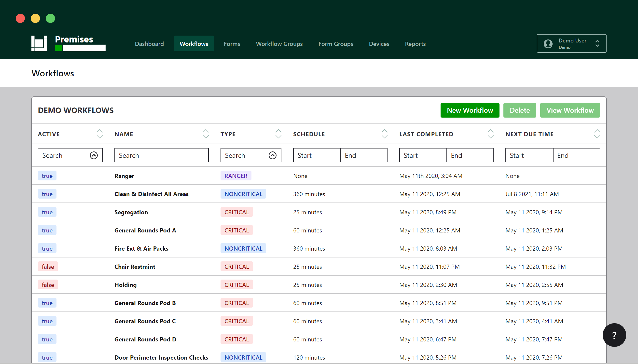The height and width of the screenshot is (364, 638).
Task: Click the CRITICAL badge on the Segregation row
Action: pyautogui.click(x=236, y=212)
